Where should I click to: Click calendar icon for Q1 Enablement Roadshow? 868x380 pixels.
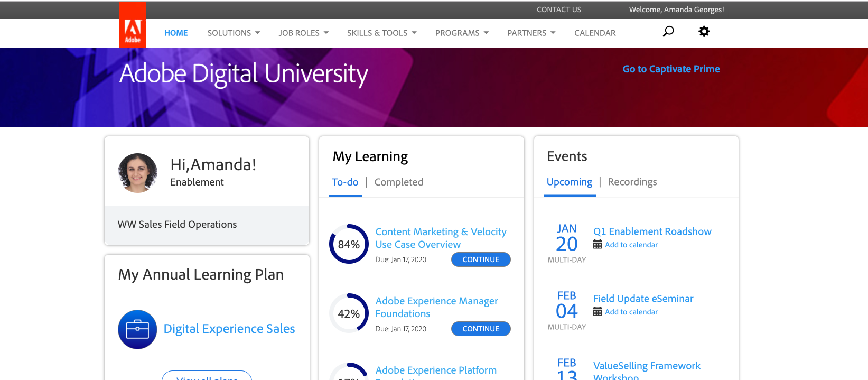(x=598, y=245)
